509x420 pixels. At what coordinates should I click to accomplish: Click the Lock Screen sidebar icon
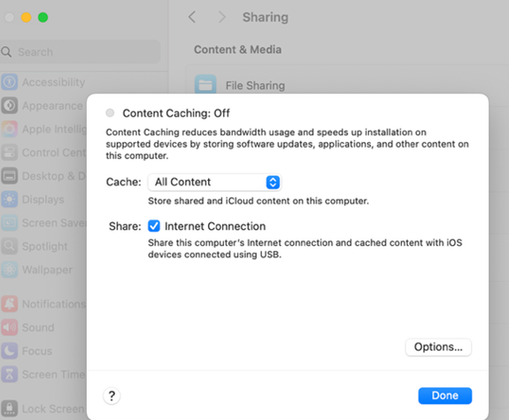point(10,409)
